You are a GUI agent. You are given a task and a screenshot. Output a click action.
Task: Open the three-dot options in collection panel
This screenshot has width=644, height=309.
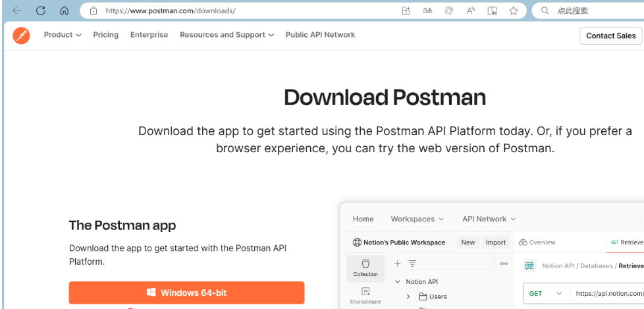(x=504, y=264)
